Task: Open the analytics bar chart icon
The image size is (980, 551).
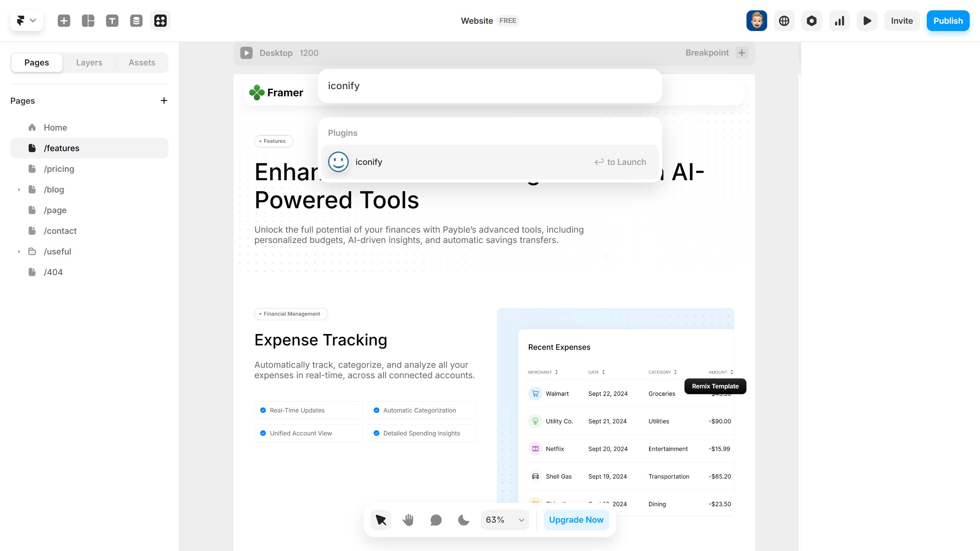Action: tap(839, 21)
